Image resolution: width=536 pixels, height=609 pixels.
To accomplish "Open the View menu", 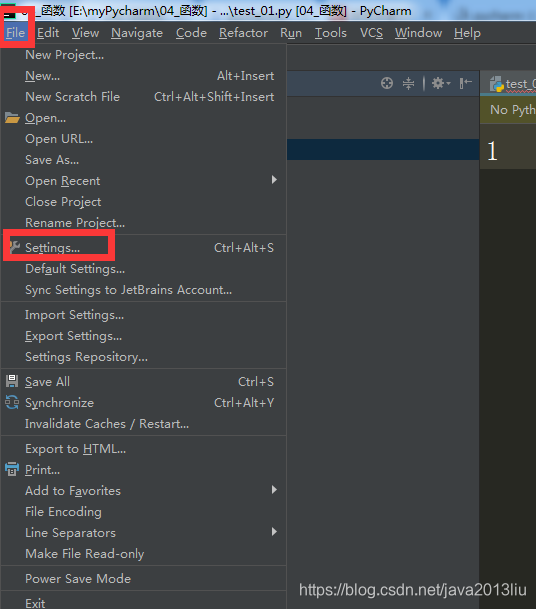I will 85,33.
